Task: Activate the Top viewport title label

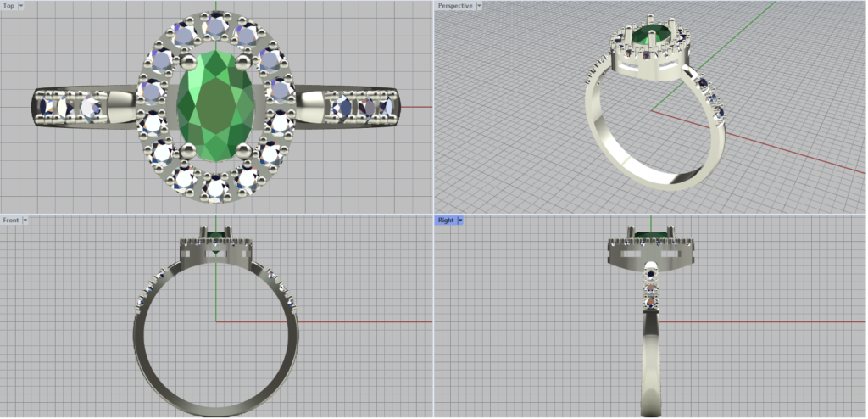Action: coord(9,6)
